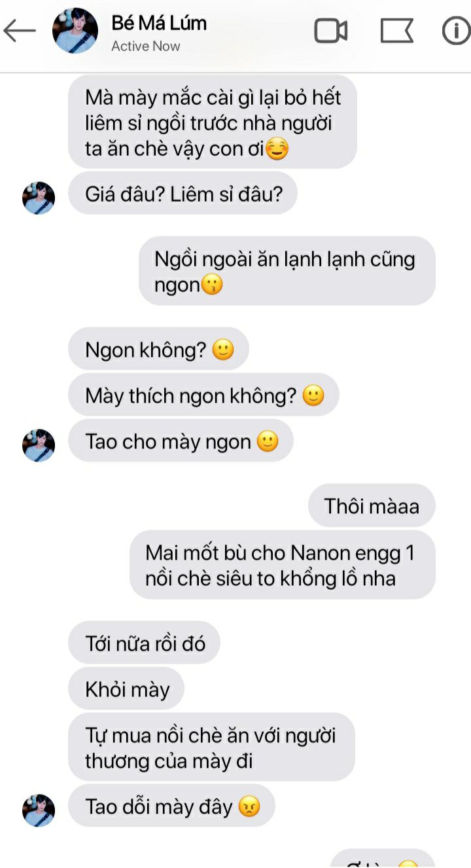Select the "Mai mốt bù cho Nanon" message
Image resolution: width=471 pixels, height=868 pixels.
click(x=283, y=565)
